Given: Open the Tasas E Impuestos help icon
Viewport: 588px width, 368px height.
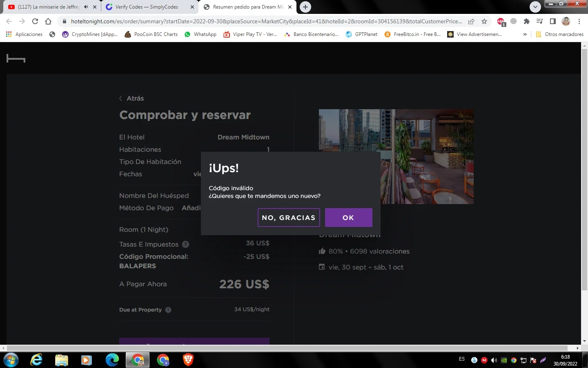Looking at the screenshot, I should (185, 245).
